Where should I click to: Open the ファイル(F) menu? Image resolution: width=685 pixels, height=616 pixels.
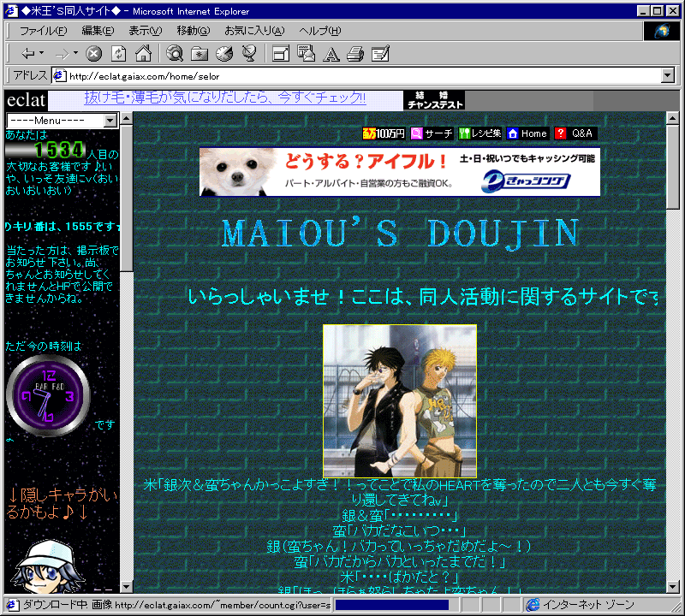coord(44,31)
